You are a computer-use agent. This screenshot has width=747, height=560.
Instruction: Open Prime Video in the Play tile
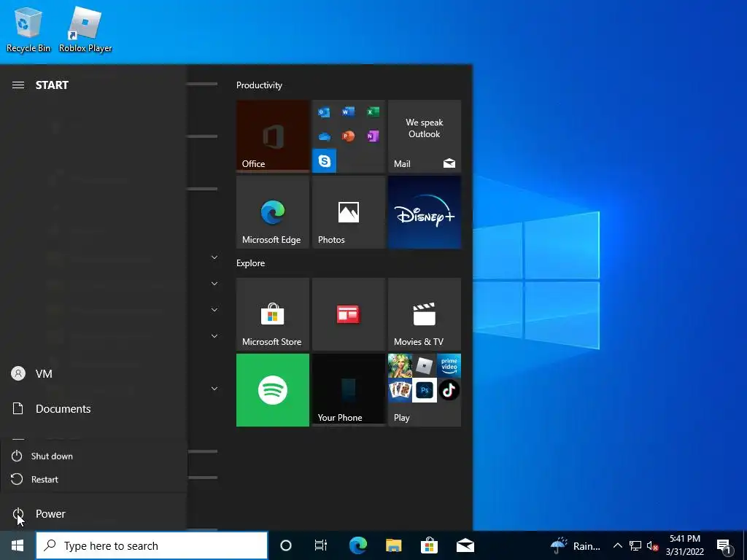pos(449,366)
